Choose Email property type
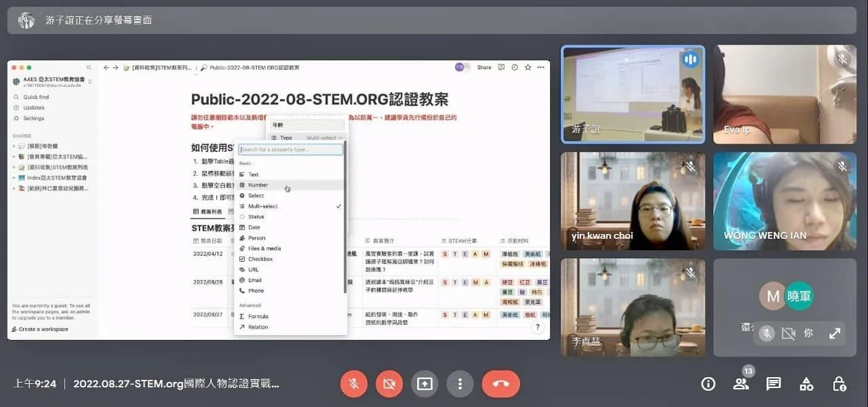 point(290,280)
